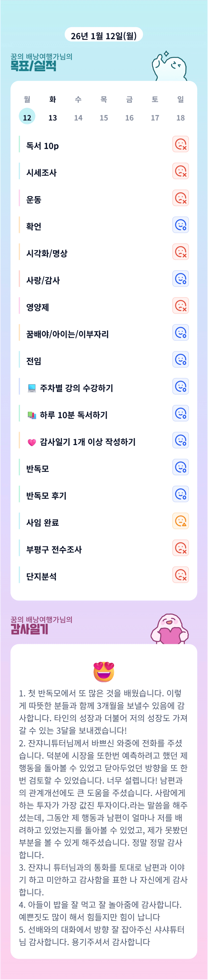Viewport: 208px width, 980px height.
Task: Click the blue status icon for 확언
Action: tap(180, 225)
